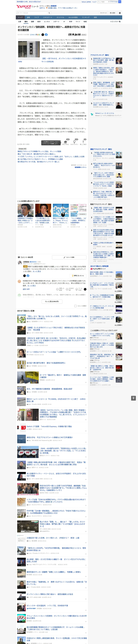Screen dimensions: 138x644
Task: Open the オンラインカジノの日本語対応40サイト table link
Action: click(64, 60)
